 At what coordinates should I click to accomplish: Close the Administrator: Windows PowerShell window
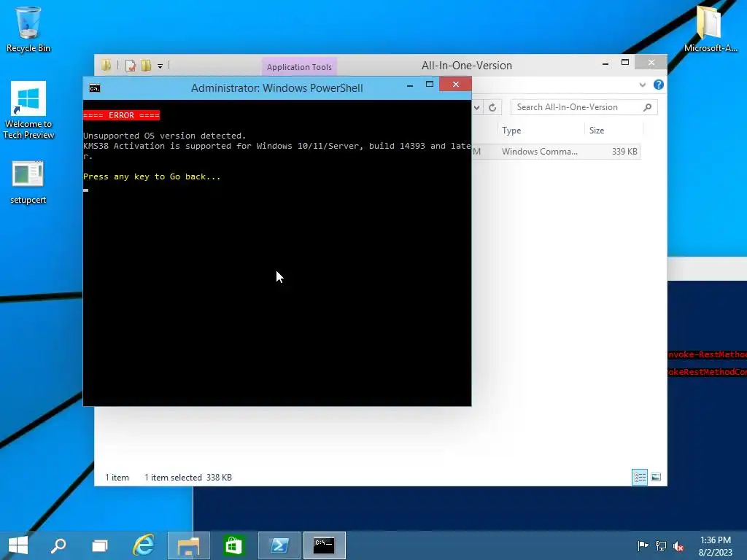455,85
